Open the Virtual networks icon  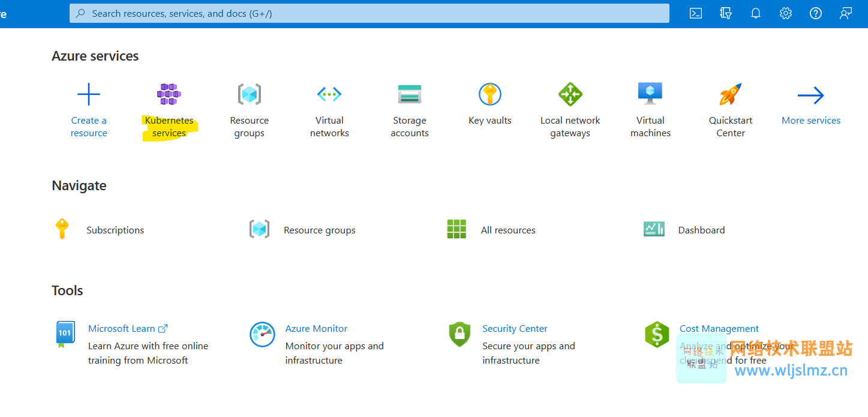click(329, 94)
